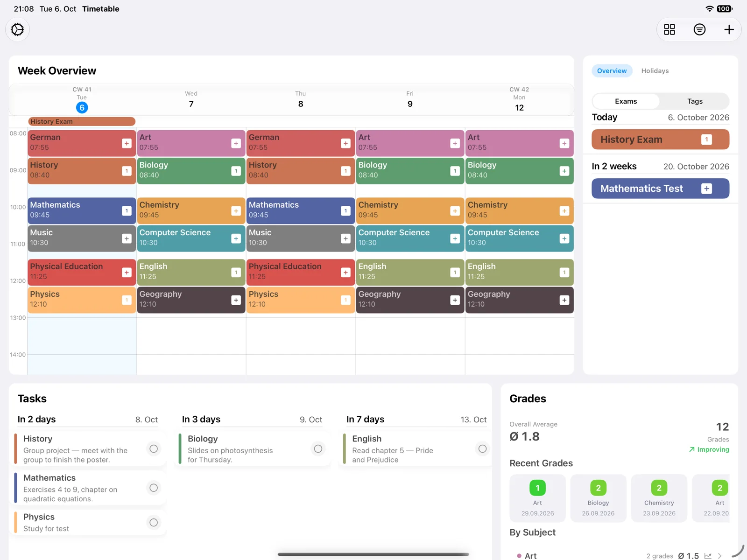Select the Exams segment
Screen dimensions: 747x560
[x=626, y=101]
